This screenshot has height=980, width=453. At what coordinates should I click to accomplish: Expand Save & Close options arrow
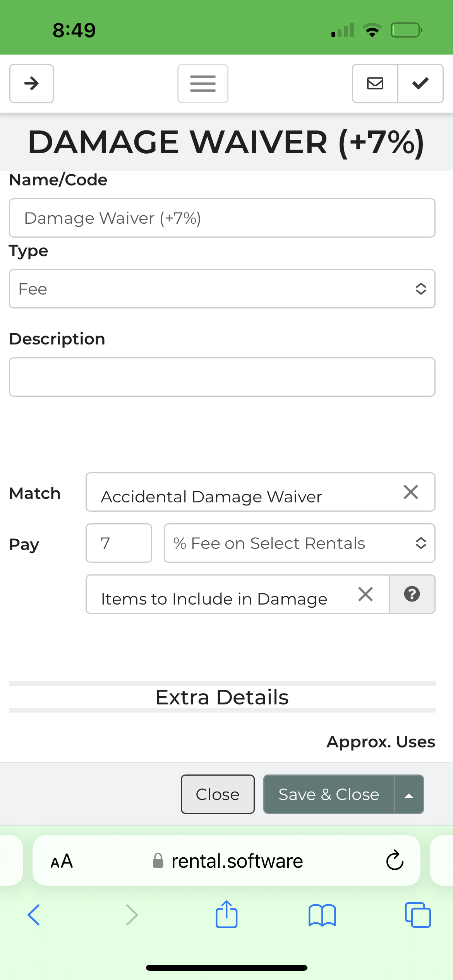click(x=409, y=794)
